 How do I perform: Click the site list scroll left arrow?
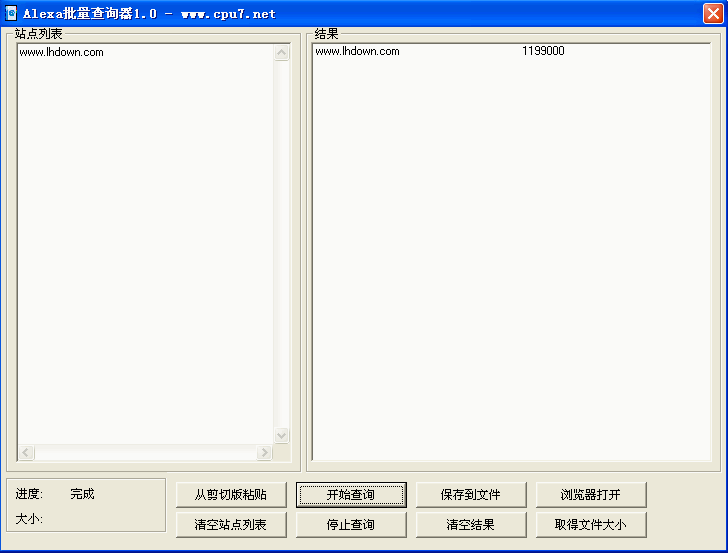coord(26,452)
